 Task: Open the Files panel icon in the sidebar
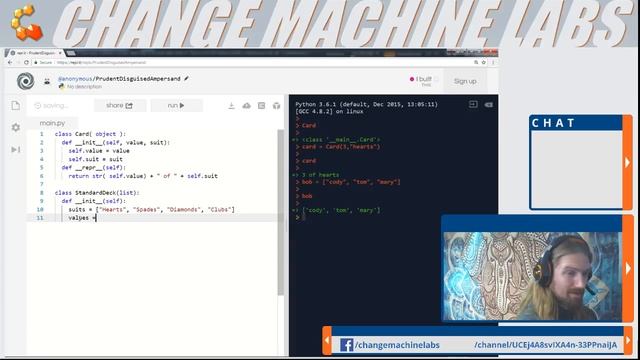16,105
